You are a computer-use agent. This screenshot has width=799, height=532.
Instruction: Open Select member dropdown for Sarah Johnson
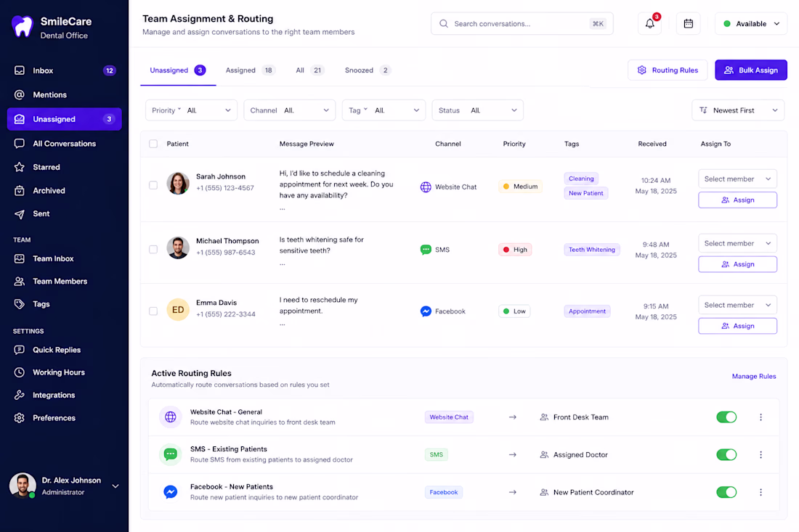737,179
